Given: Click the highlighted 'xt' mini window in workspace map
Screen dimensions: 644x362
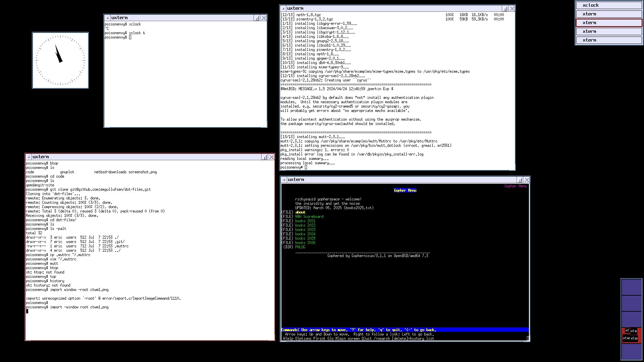Looking at the screenshot, I should (x=627, y=330).
